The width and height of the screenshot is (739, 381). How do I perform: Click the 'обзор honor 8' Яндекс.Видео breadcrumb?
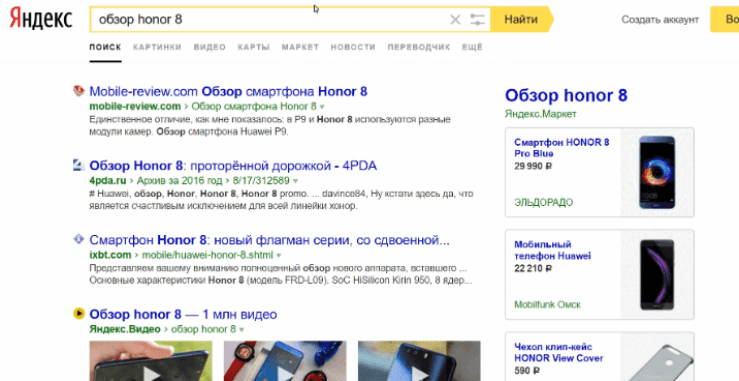(203, 329)
